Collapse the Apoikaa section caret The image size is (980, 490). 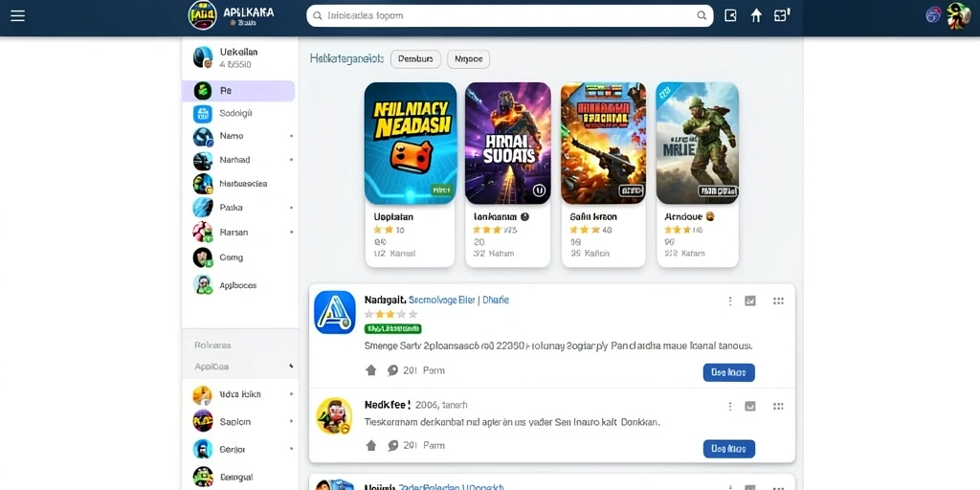coord(291,367)
